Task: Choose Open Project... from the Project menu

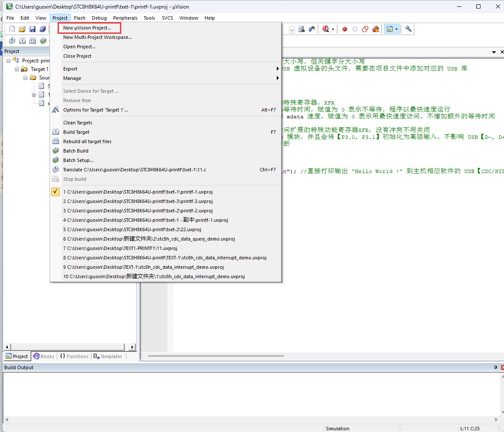Action: [x=79, y=47]
